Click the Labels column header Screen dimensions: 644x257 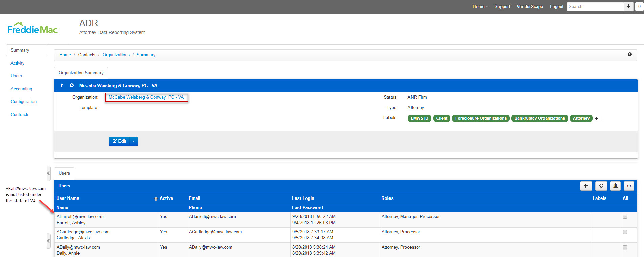click(x=599, y=198)
